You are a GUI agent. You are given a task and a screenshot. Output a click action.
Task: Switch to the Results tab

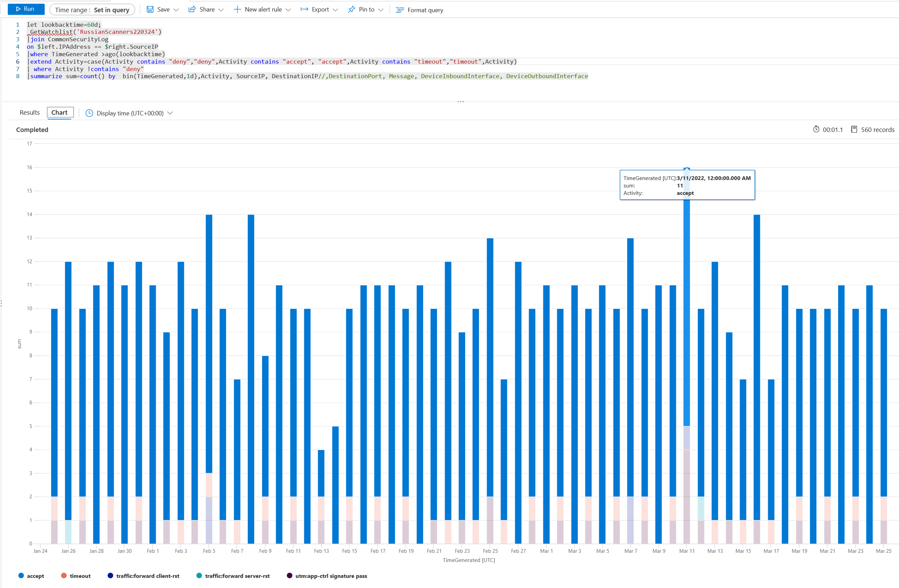pos(29,113)
